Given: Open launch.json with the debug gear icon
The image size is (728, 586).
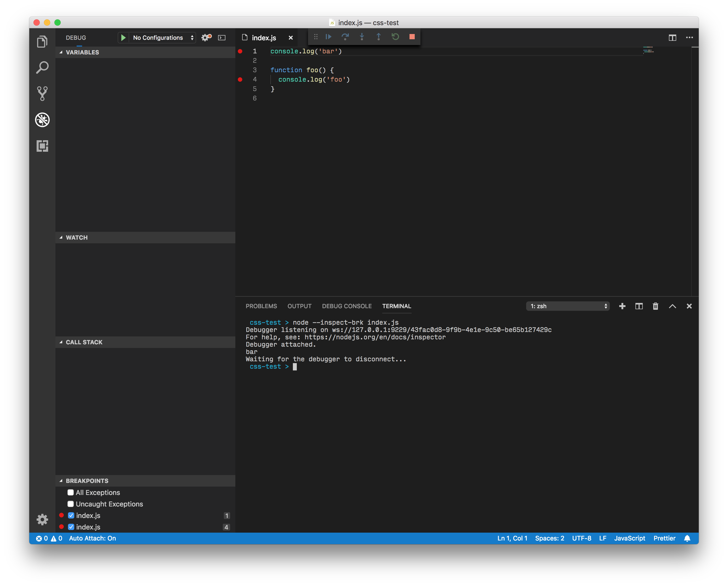Looking at the screenshot, I should (x=206, y=37).
